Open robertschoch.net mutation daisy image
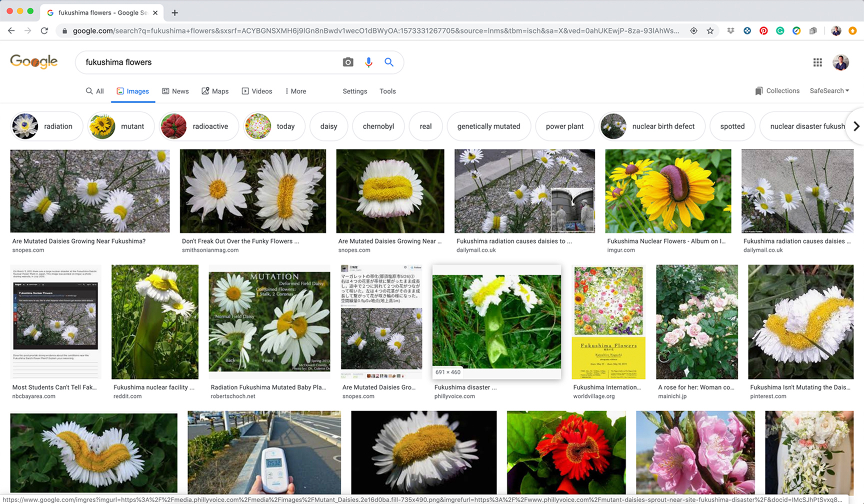 (269, 321)
